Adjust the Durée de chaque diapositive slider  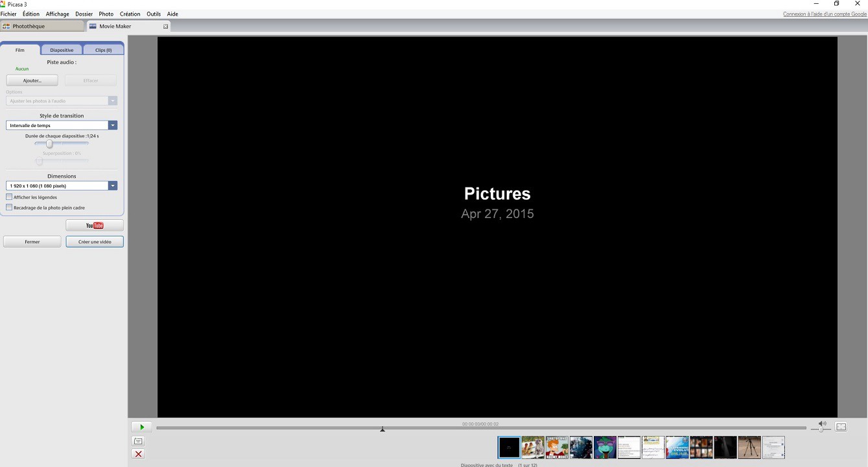(x=49, y=144)
